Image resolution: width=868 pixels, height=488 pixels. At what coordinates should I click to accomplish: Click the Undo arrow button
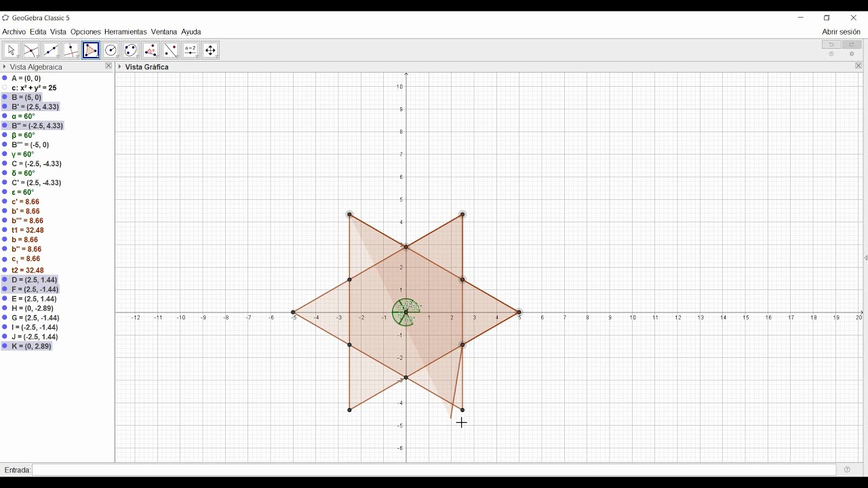tap(831, 45)
